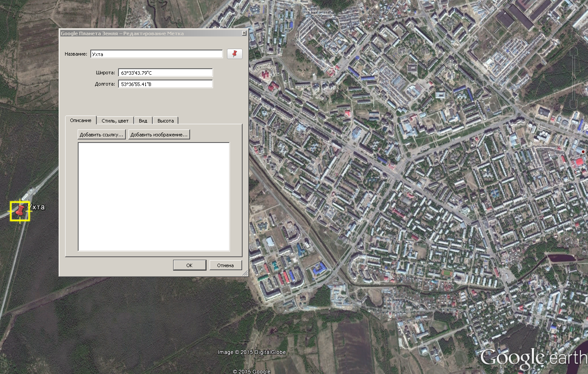Confirm the placemark with the OK button
This screenshot has height=374, width=588.
click(189, 265)
